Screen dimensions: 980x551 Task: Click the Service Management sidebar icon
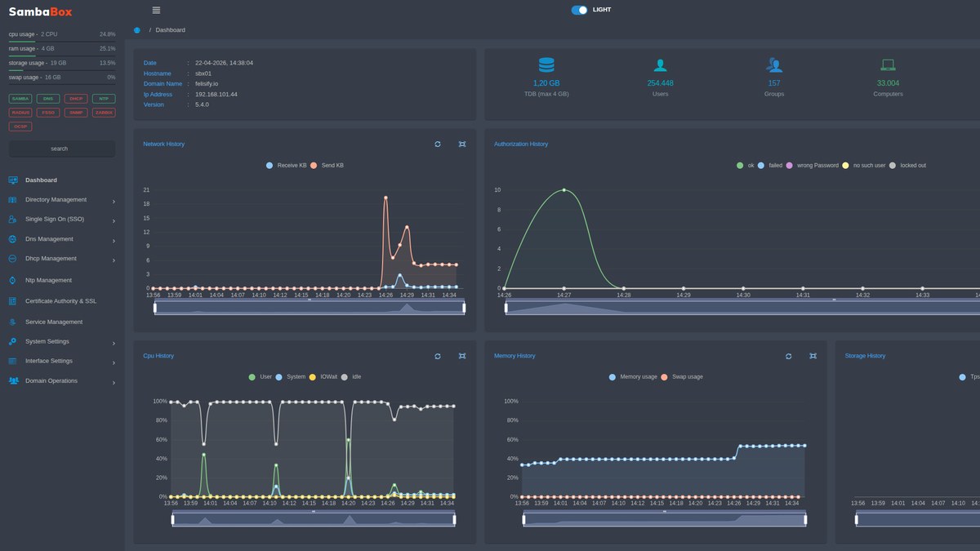[x=12, y=322]
